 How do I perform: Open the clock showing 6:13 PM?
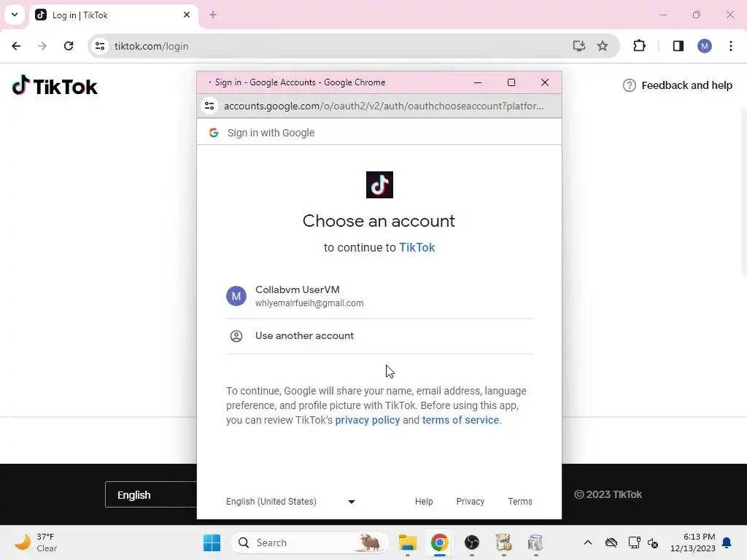pyautogui.click(x=693, y=542)
